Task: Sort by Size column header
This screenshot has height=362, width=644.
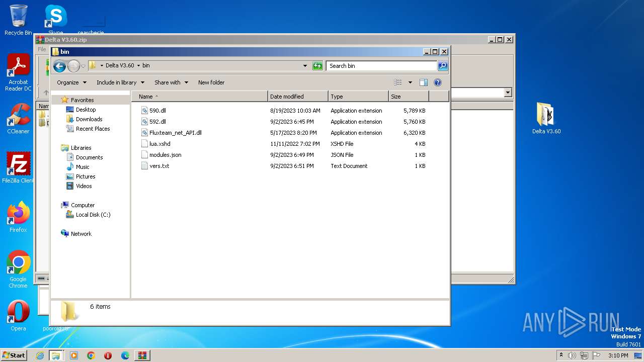Action: [409, 97]
